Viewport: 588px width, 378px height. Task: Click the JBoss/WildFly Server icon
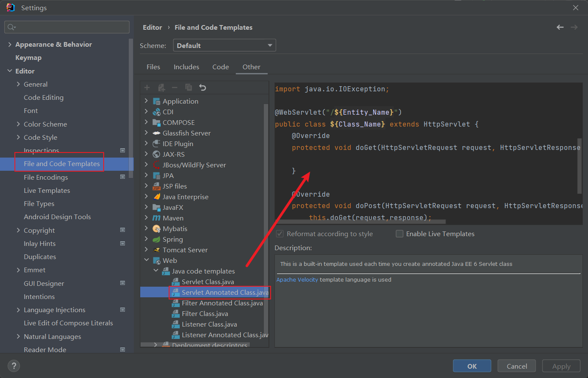(x=156, y=165)
